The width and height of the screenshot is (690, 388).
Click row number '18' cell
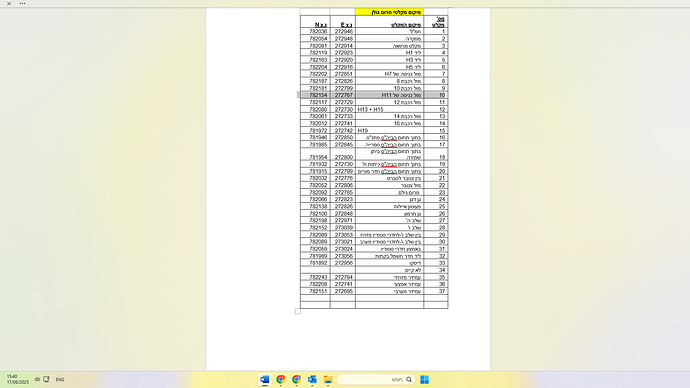436,154
